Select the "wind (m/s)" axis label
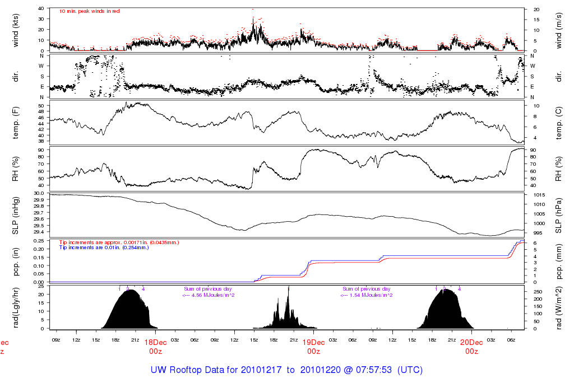574x392 pixels. tap(558, 30)
